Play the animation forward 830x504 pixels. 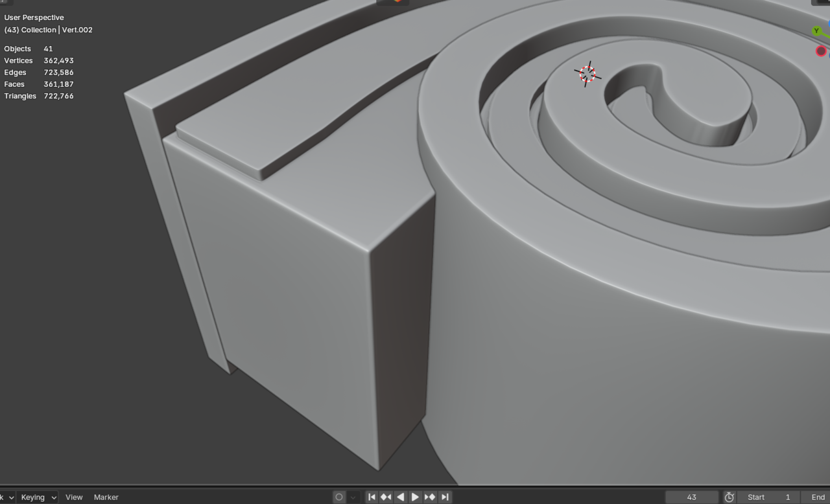pos(415,497)
